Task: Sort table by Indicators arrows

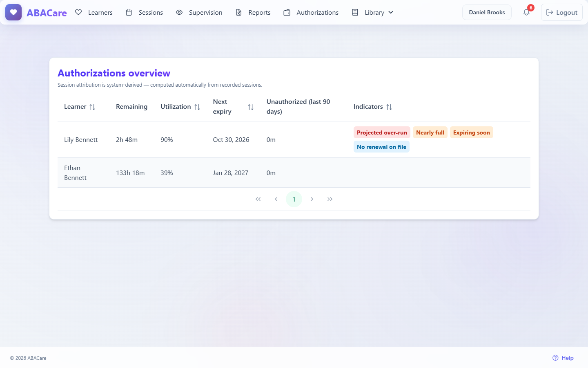Action: point(389,107)
